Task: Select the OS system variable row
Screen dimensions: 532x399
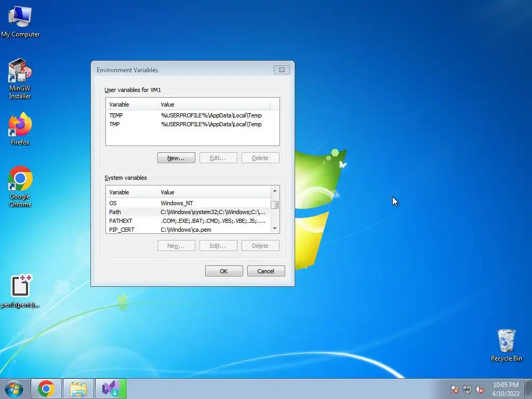Action: pyautogui.click(x=189, y=203)
